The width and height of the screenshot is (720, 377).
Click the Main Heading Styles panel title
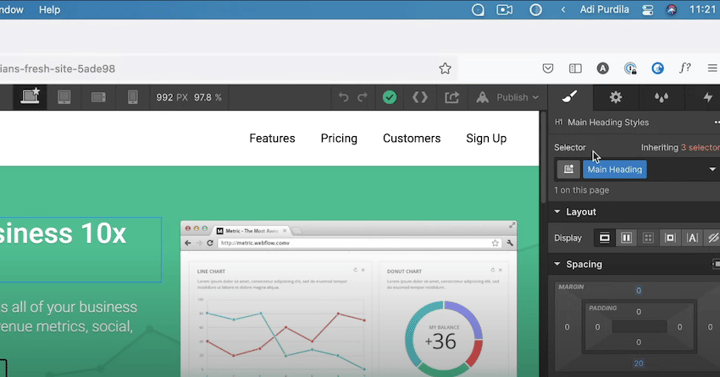tap(608, 122)
